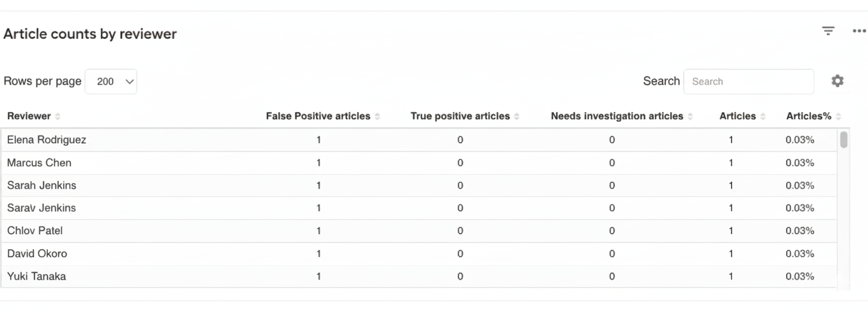
Task: Open the filter icon for the table
Action: [828, 31]
